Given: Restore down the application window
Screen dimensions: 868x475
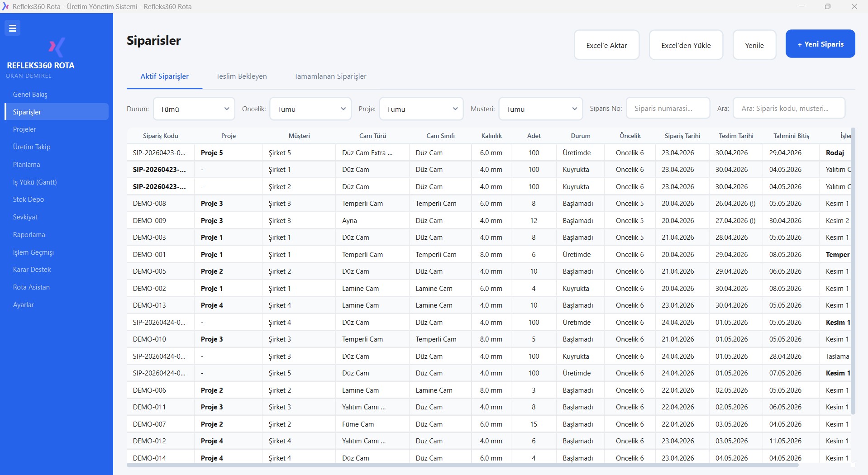Looking at the screenshot, I should [x=827, y=6].
